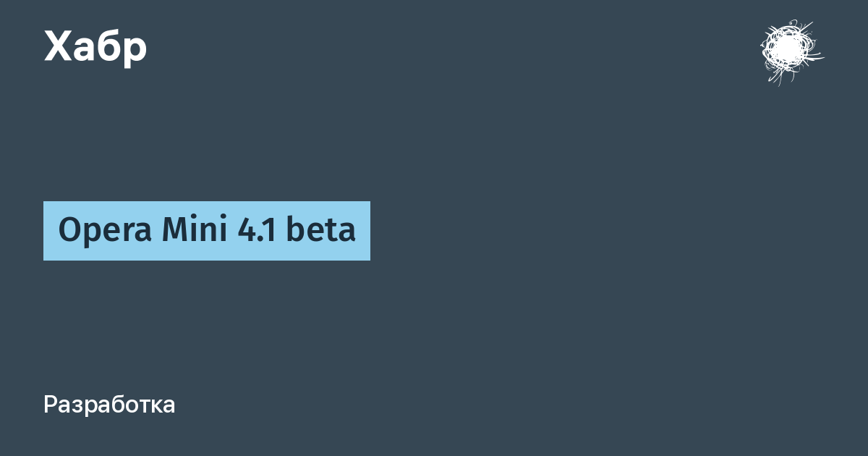Click the light blue title banner background
This screenshot has height=456, width=868.
click(207, 231)
